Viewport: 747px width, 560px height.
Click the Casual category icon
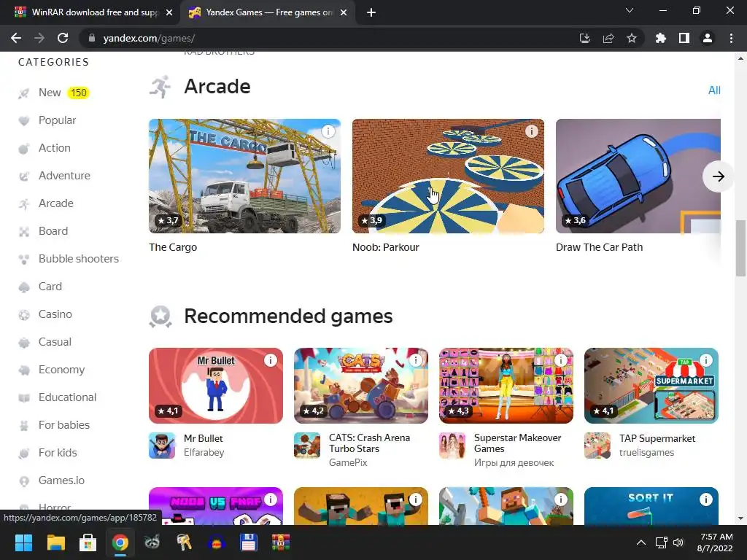[24, 343]
